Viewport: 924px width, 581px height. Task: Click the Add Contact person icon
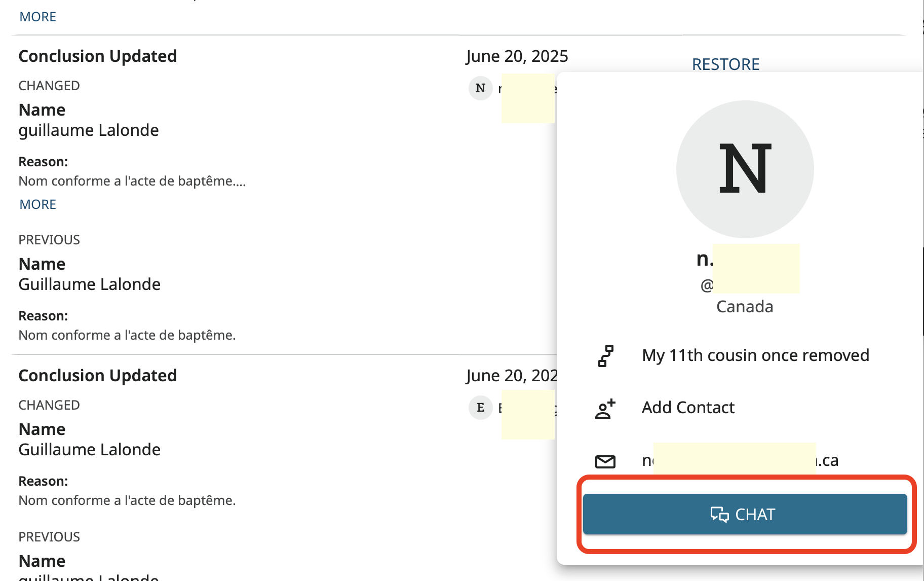click(x=605, y=409)
